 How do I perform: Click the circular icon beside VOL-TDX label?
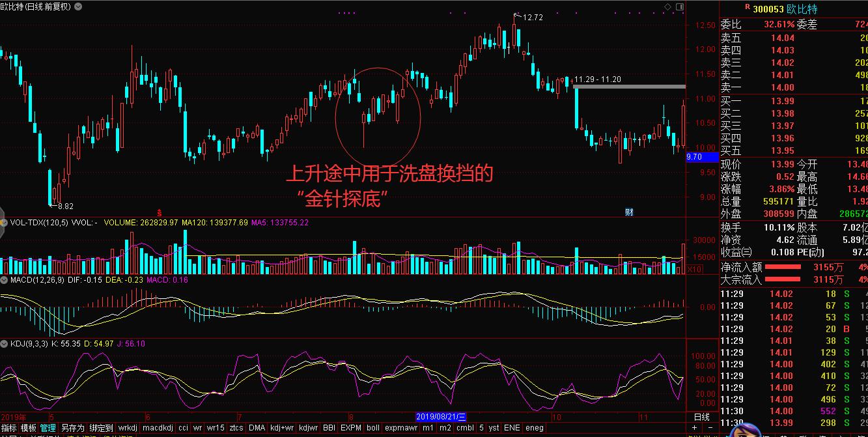click(5, 221)
